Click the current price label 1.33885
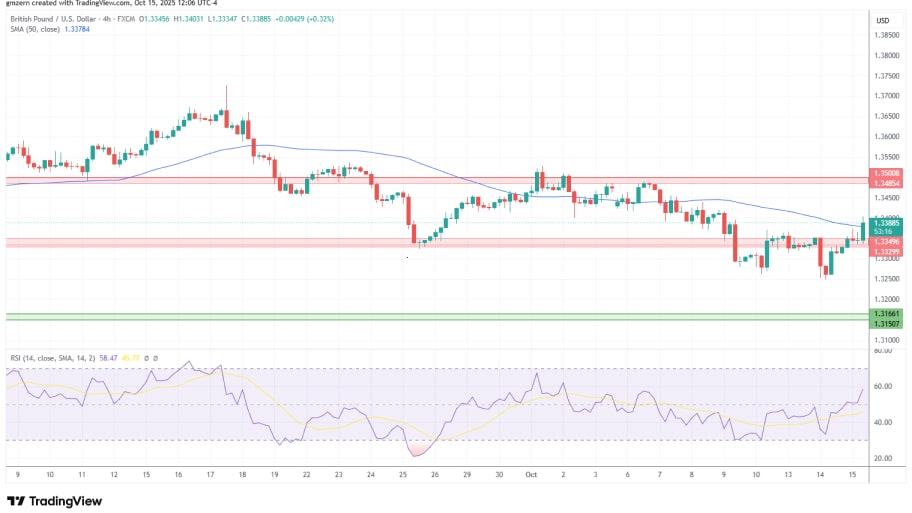This screenshot has height=513, width=912. pyautogui.click(x=884, y=223)
